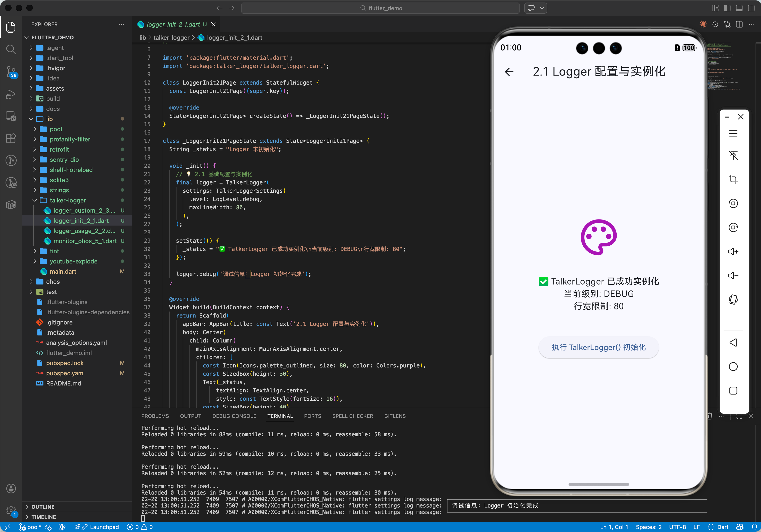Toggle panel layout button in title bar
This screenshot has height=532, width=761.
point(739,8)
